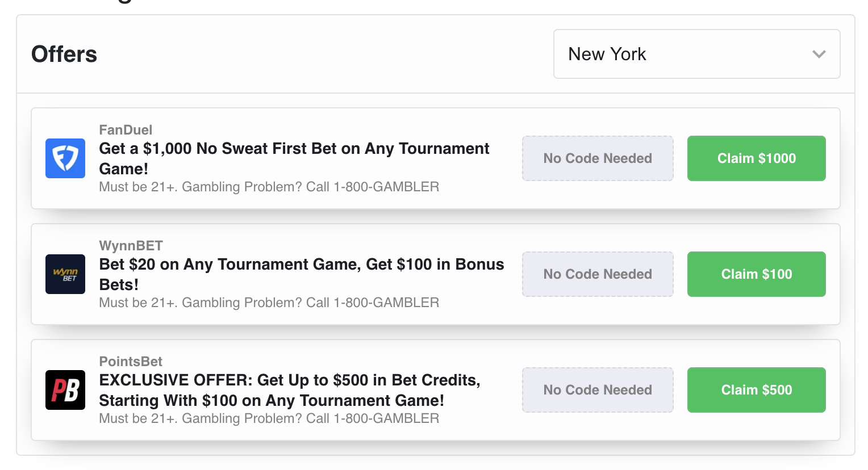The height and width of the screenshot is (470, 868).
Task: Click the Offers section heading
Action: click(64, 54)
